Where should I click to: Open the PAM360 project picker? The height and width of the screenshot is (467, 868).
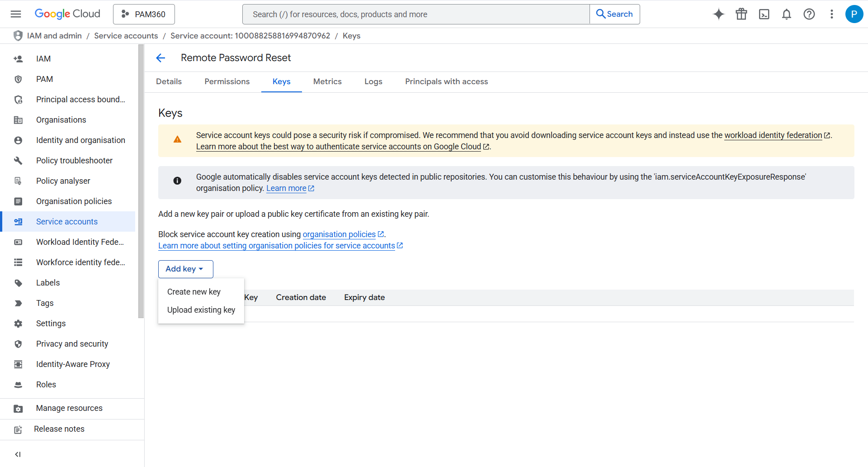pyautogui.click(x=144, y=14)
